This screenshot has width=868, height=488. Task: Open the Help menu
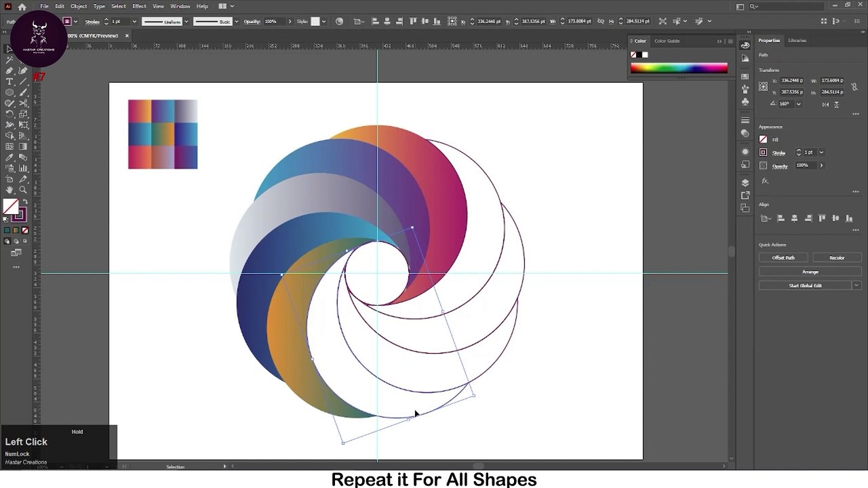pos(202,6)
